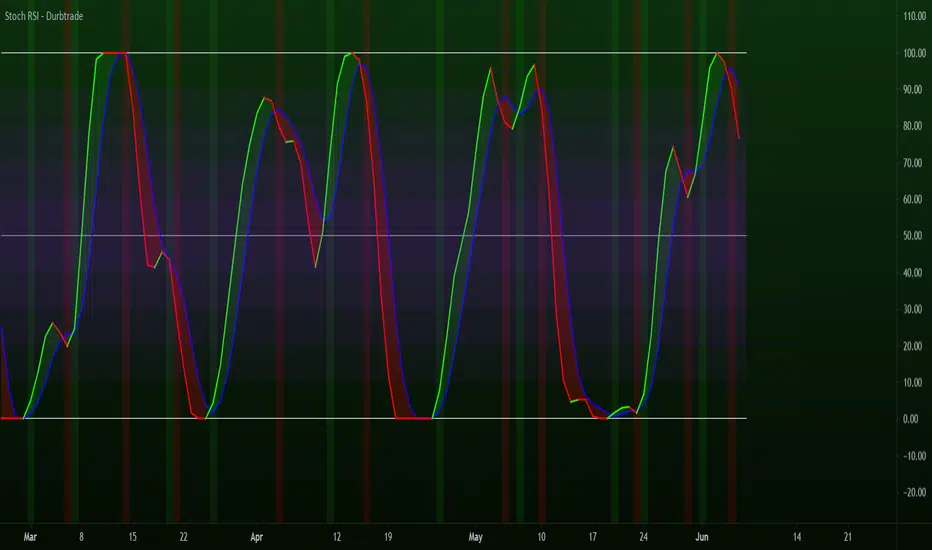Click the Apr date label on time axis
The image size is (932, 550).
pyautogui.click(x=256, y=537)
